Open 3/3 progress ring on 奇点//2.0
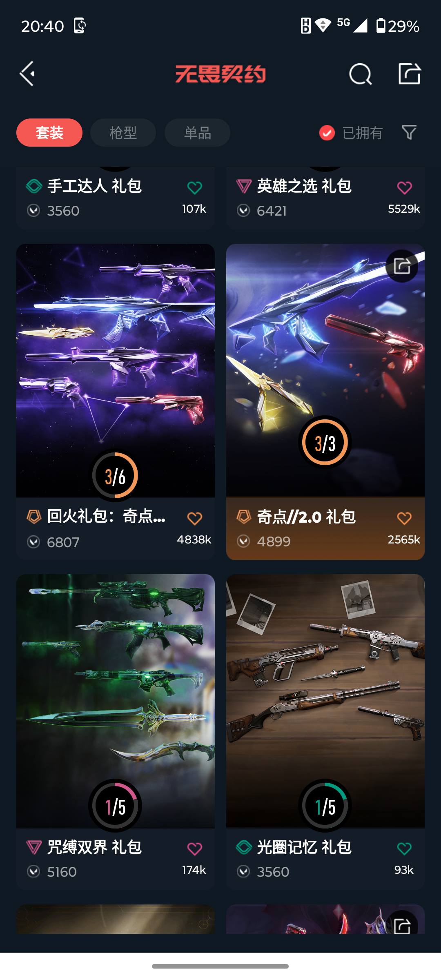The width and height of the screenshot is (441, 980). (x=325, y=442)
